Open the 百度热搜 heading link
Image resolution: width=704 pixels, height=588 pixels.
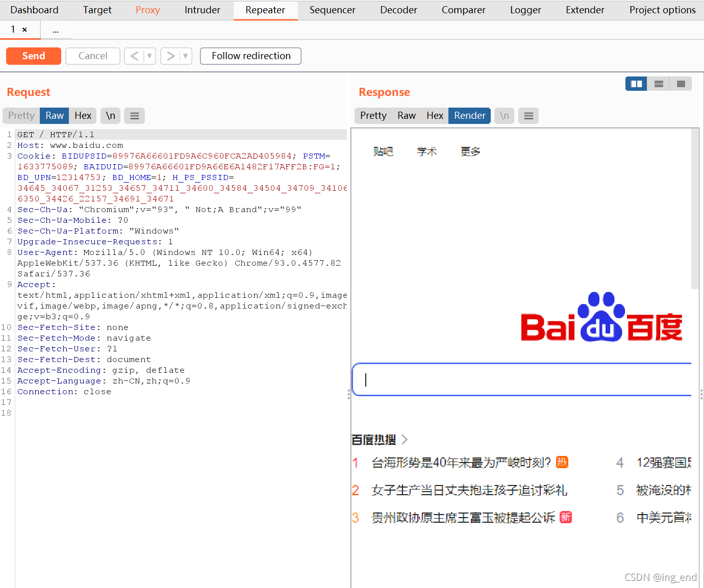[x=374, y=440]
